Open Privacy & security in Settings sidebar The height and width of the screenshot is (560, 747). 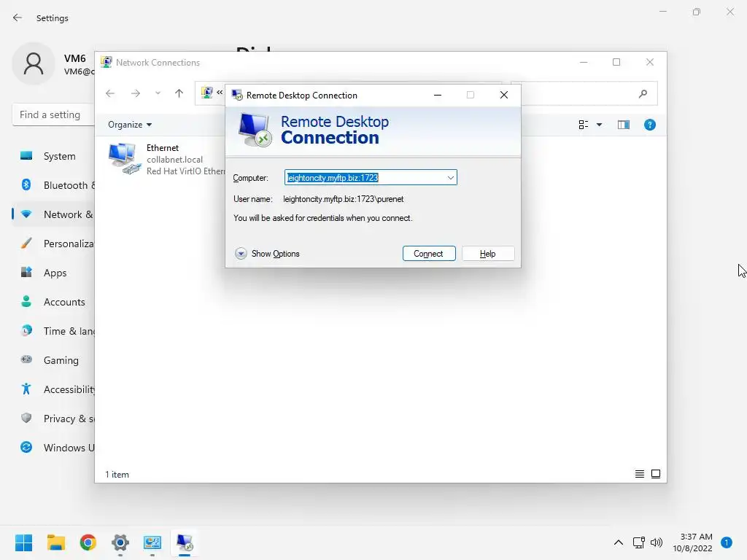[53, 419]
